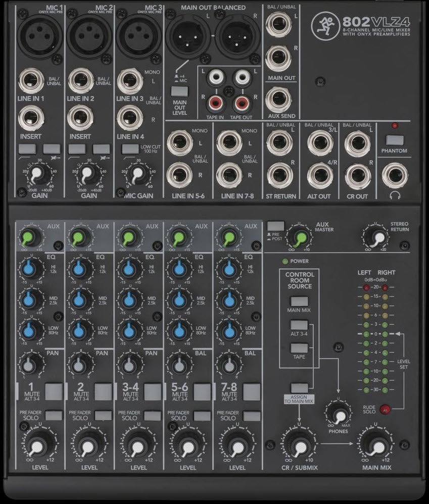Mute channel 2
The width and height of the screenshot is (429, 504).
(103, 391)
